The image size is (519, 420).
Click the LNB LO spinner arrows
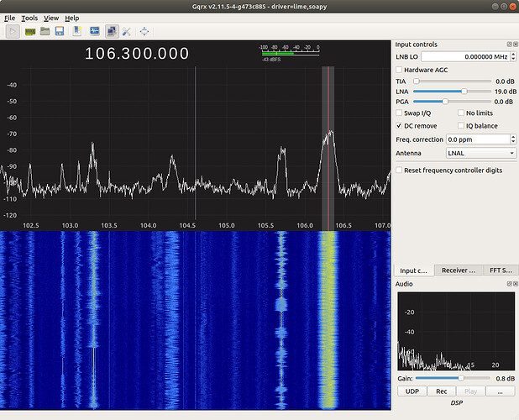coord(511,56)
